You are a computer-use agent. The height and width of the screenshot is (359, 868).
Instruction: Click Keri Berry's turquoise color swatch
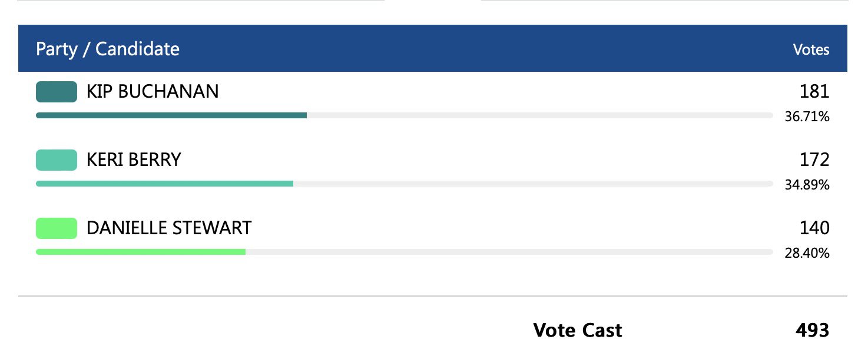(57, 160)
